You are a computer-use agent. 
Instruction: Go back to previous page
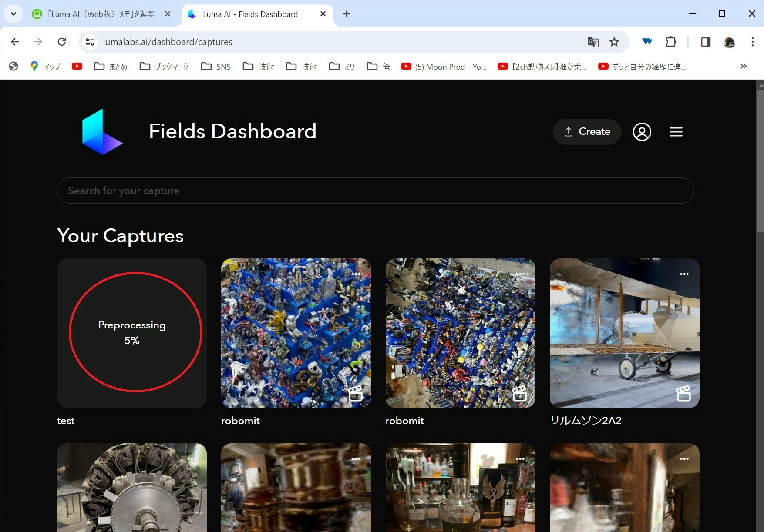pos(15,42)
